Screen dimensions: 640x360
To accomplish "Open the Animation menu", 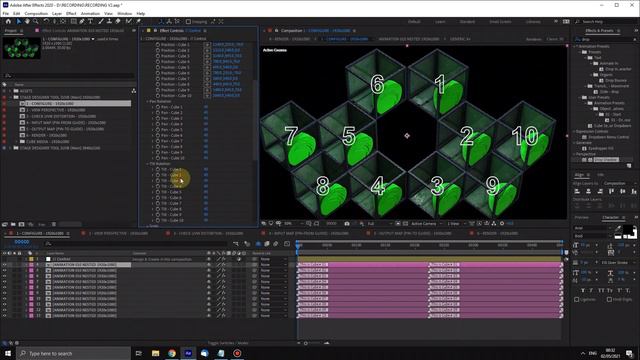I will pos(90,13).
